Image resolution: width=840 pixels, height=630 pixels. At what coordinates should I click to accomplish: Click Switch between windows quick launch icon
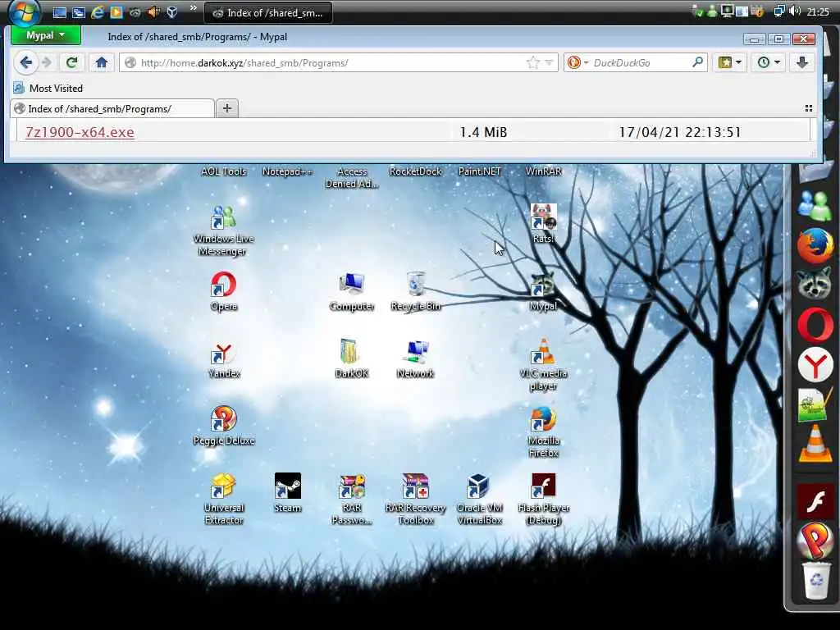pyautogui.click(x=78, y=12)
